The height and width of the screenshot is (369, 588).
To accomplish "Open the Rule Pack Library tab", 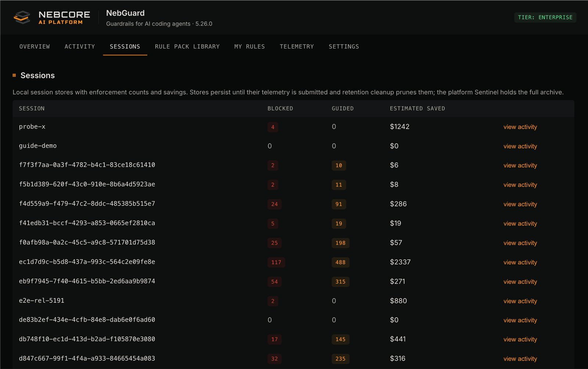I will pos(187,47).
